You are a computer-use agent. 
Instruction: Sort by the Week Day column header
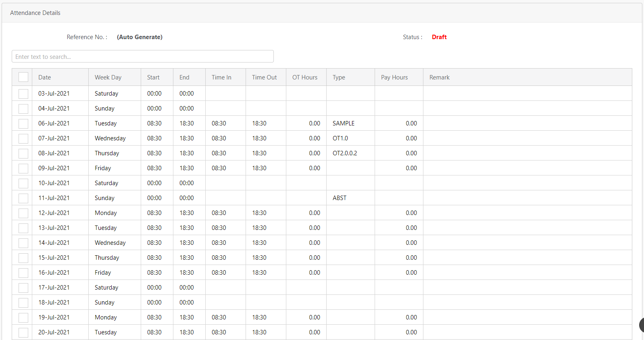(x=115, y=77)
